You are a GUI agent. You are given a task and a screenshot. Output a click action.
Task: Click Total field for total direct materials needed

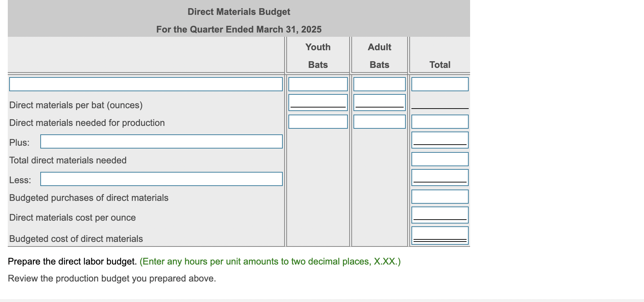tap(440, 159)
